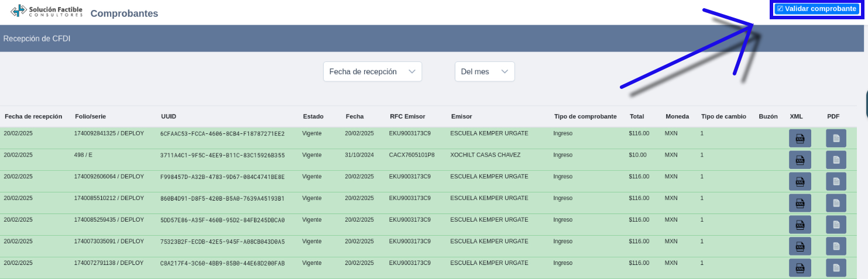Sort by UUID column header
The width and height of the screenshot is (868, 279).
(x=169, y=116)
